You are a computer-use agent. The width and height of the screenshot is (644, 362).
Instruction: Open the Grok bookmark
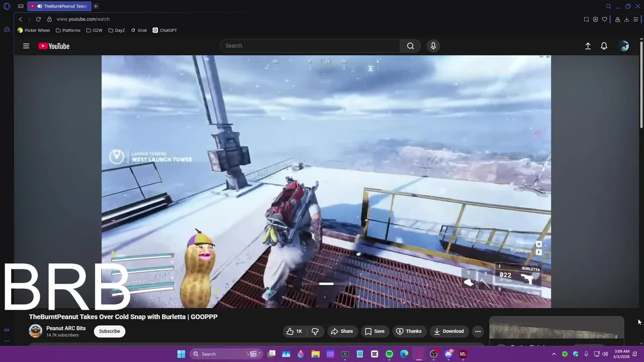coord(139,30)
